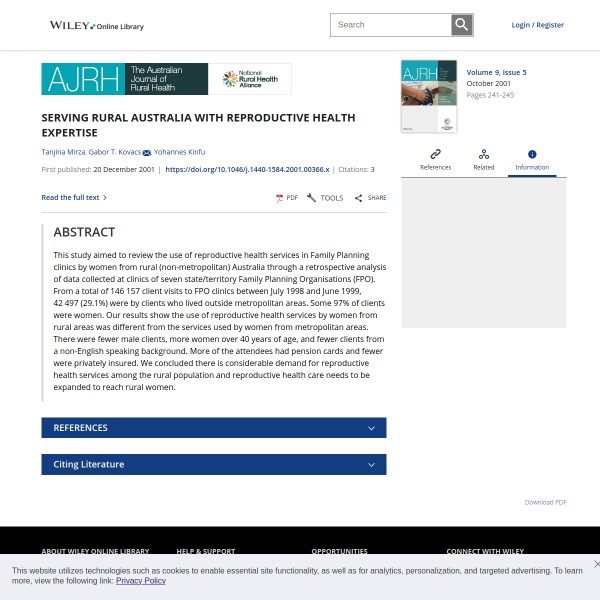Open Volume 9, Issue 5 link
The height and width of the screenshot is (600, 600).
(x=496, y=72)
